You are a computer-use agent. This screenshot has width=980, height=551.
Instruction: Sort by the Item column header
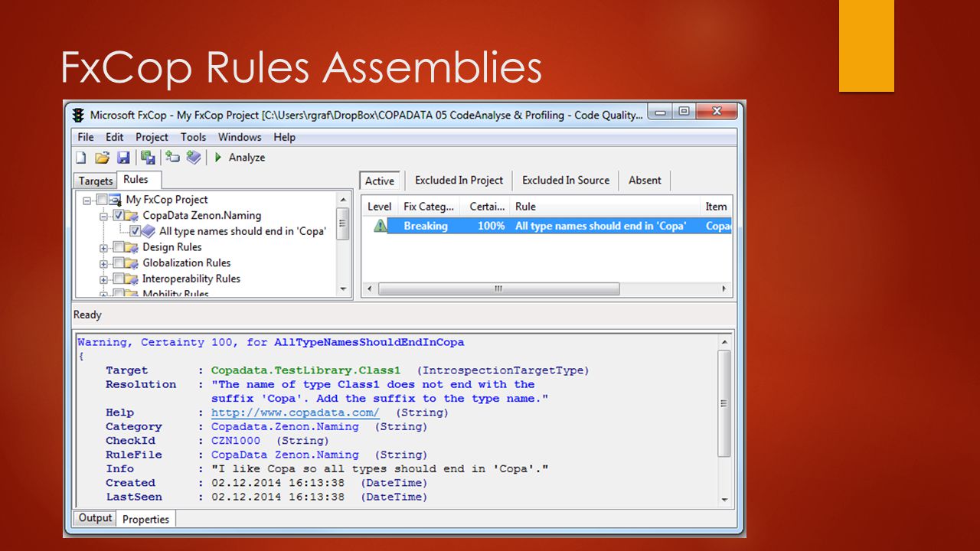pos(717,207)
